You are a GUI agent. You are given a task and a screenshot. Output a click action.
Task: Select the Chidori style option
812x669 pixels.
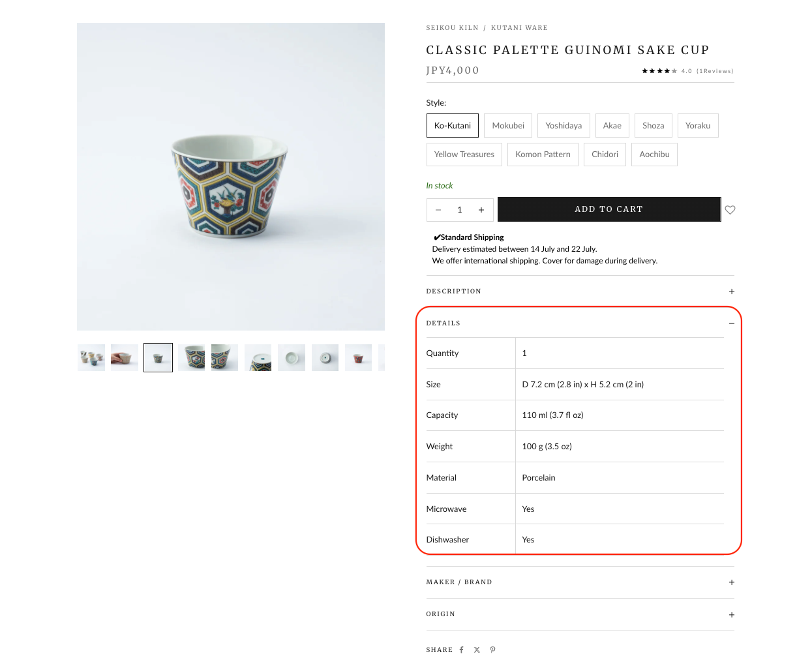click(x=605, y=155)
